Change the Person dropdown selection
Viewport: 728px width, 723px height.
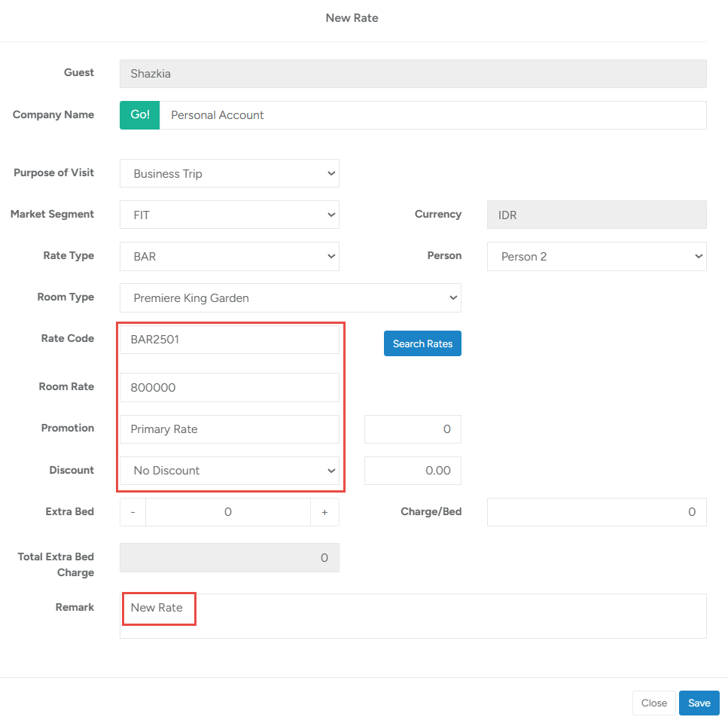[596, 256]
